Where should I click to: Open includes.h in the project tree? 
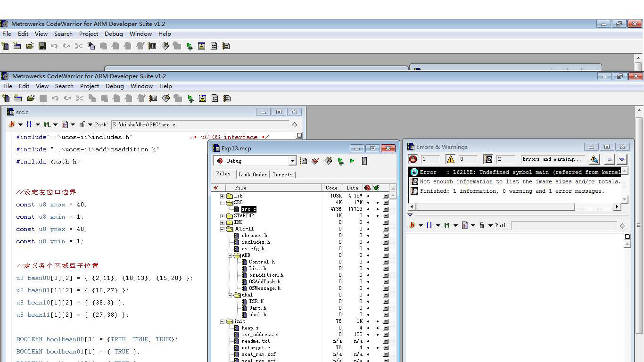(x=256, y=242)
